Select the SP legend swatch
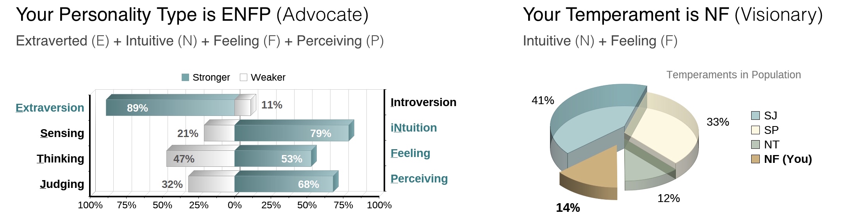Image resolution: width=868 pixels, height=213 pixels. tap(755, 130)
